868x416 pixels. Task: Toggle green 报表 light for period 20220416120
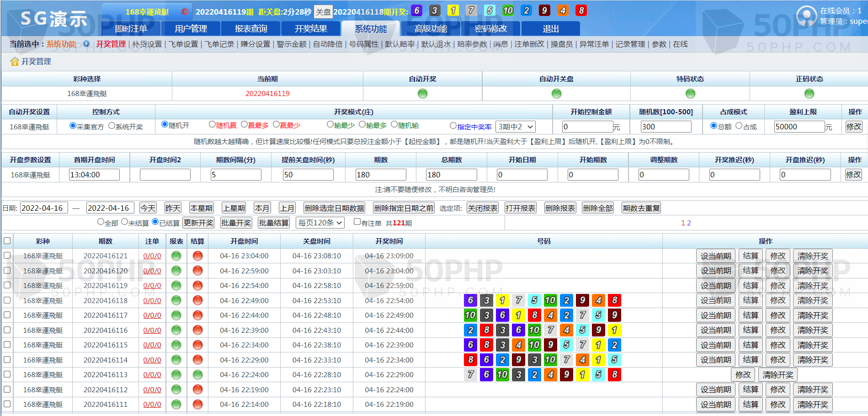(x=176, y=271)
